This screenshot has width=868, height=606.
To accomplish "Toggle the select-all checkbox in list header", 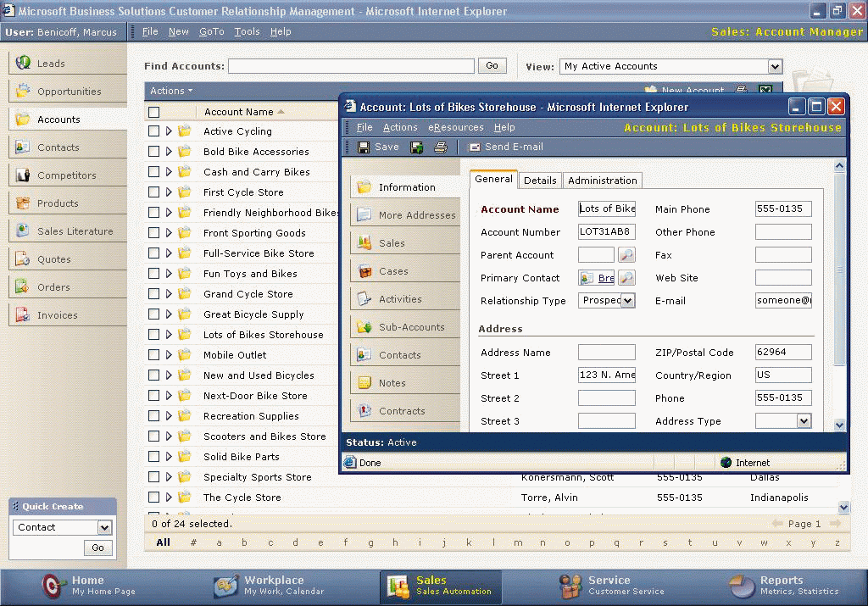I will tap(153, 112).
